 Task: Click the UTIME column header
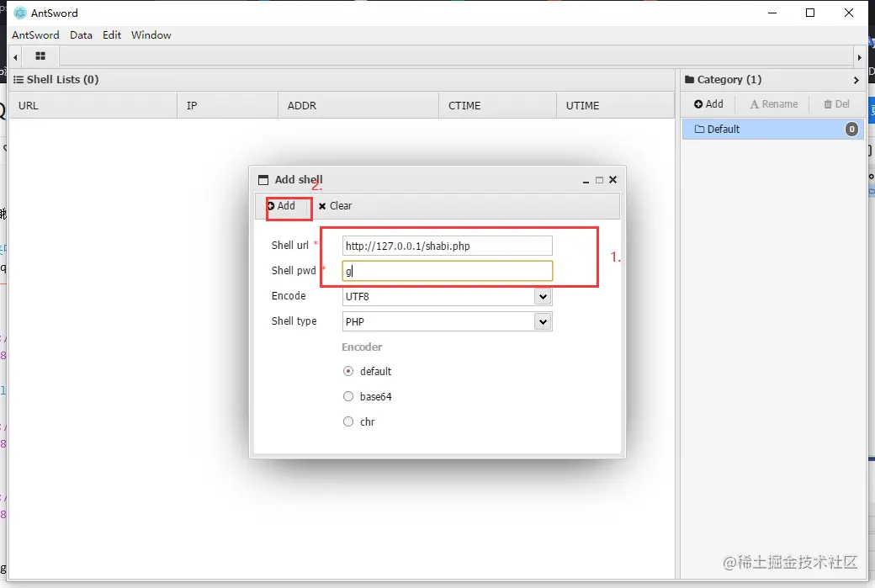point(616,105)
